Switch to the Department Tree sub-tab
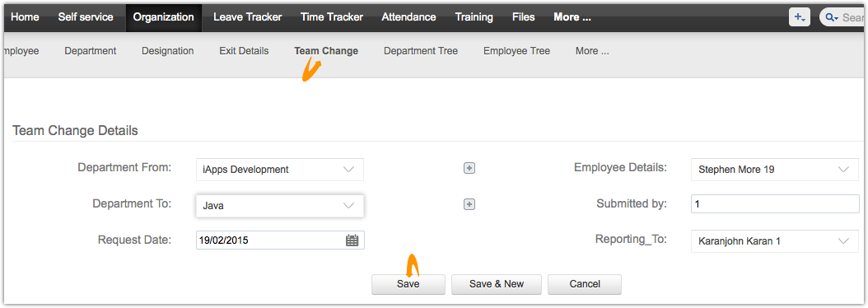Image resolution: width=868 pixels, height=308 pixels. [x=421, y=51]
